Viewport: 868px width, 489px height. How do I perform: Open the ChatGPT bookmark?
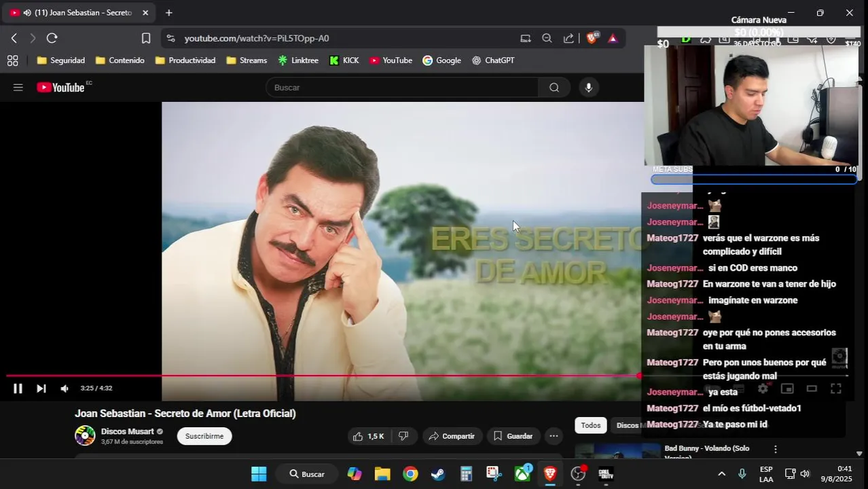pyautogui.click(x=493, y=60)
